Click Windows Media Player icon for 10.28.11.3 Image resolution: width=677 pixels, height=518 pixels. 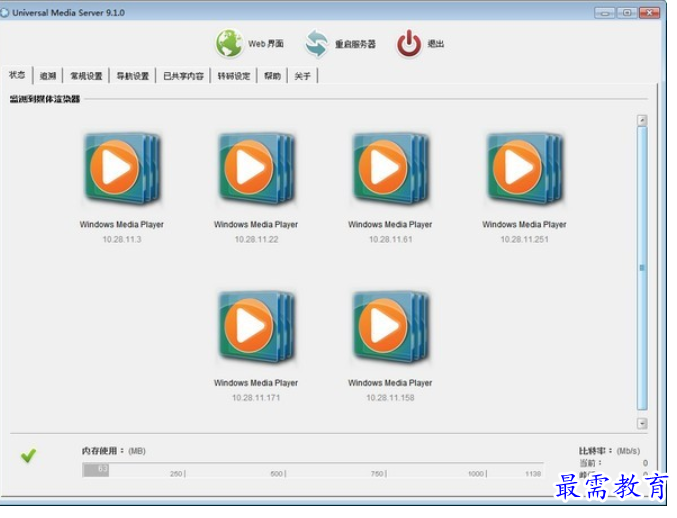click(122, 168)
